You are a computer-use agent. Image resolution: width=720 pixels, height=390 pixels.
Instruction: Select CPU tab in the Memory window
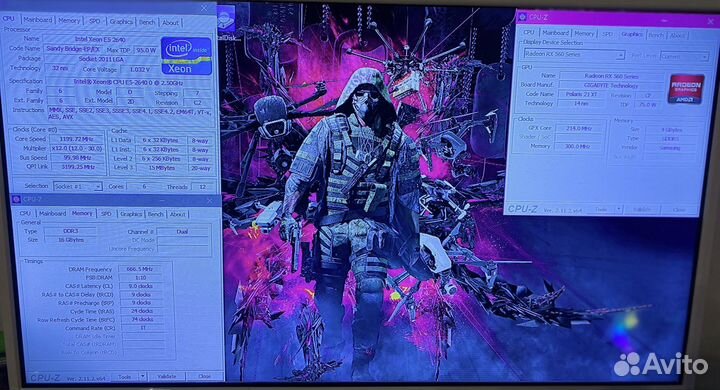(x=25, y=213)
